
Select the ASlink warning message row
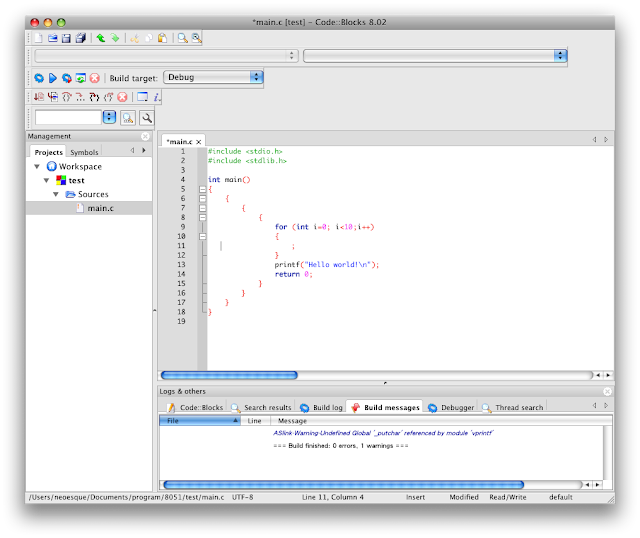(383, 433)
